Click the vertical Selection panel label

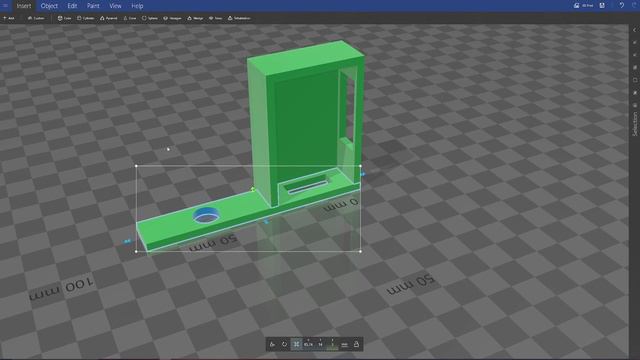(x=635, y=124)
